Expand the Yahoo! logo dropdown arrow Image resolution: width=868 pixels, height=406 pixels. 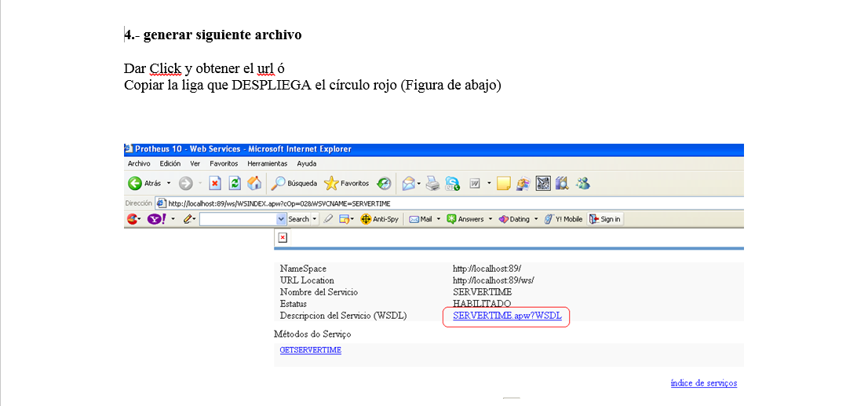point(173,219)
